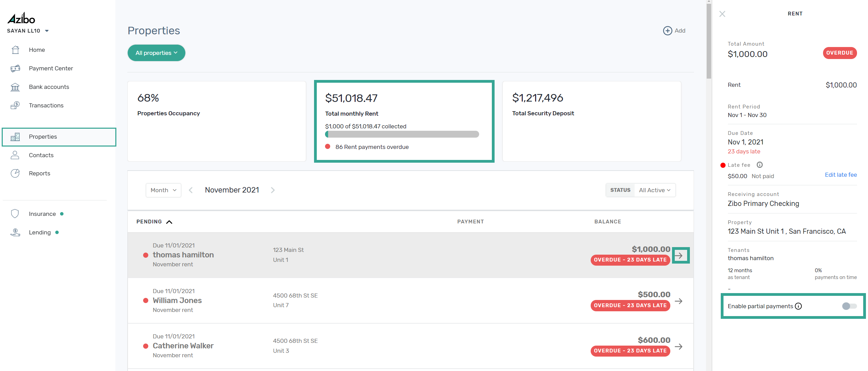Click the rent collected progress bar

click(x=402, y=134)
